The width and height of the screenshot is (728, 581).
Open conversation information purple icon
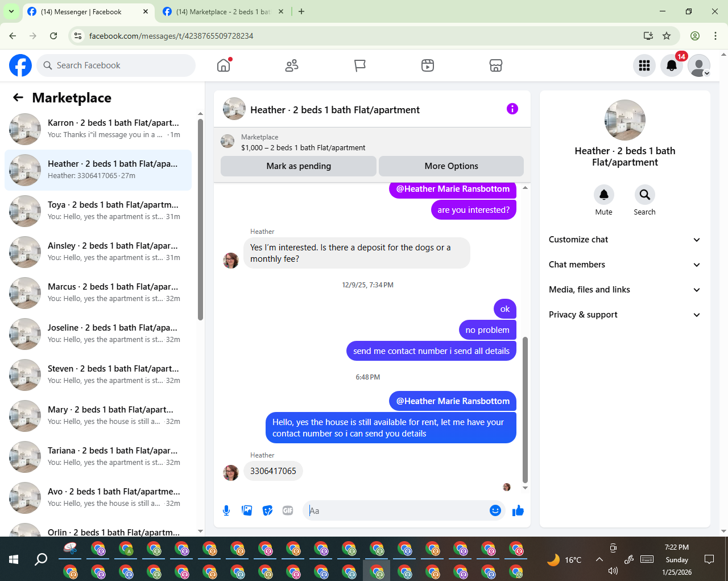pyautogui.click(x=512, y=109)
